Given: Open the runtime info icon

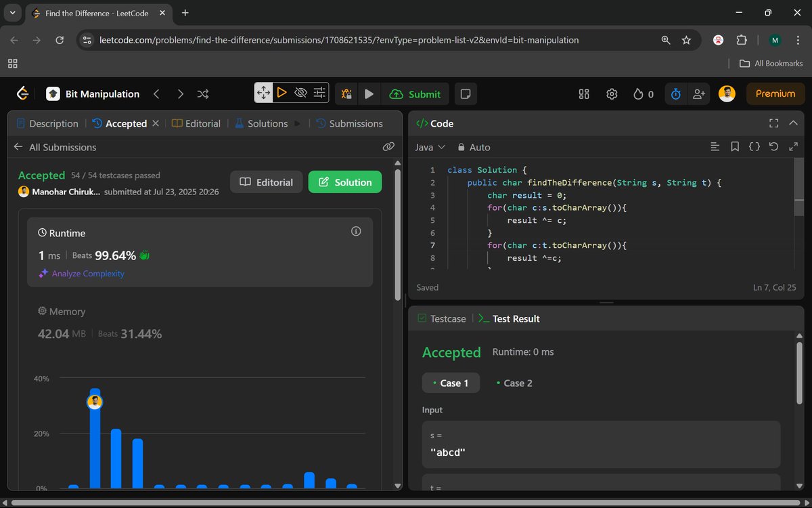Looking at the screenshot, I should [357, 232].
